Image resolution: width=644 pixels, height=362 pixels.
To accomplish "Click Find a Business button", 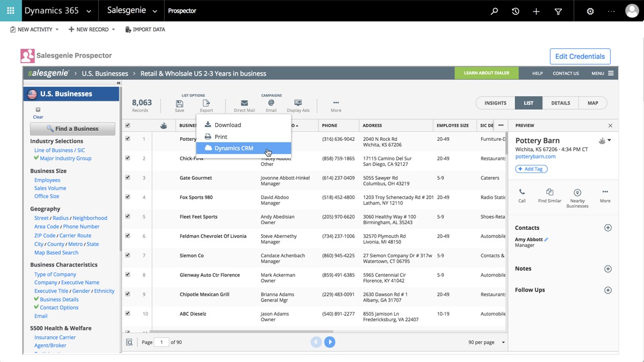I will point(72,129).
